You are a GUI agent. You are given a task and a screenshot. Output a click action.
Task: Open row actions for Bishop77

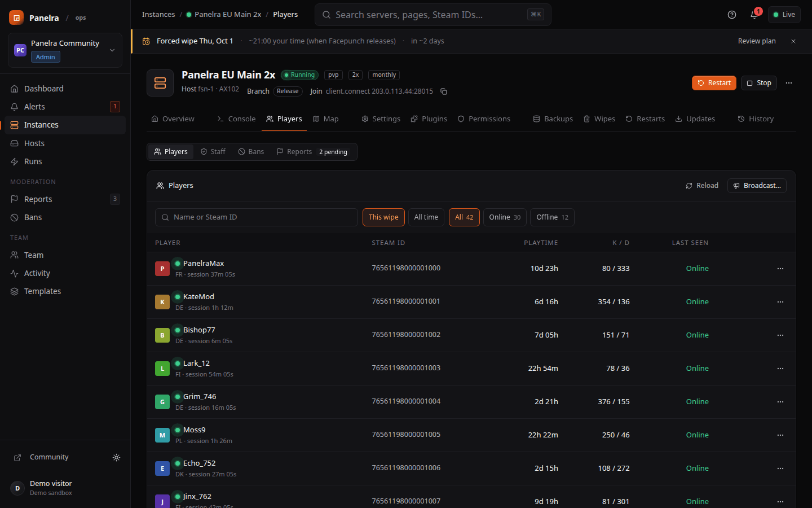click(x=780, y=335)
